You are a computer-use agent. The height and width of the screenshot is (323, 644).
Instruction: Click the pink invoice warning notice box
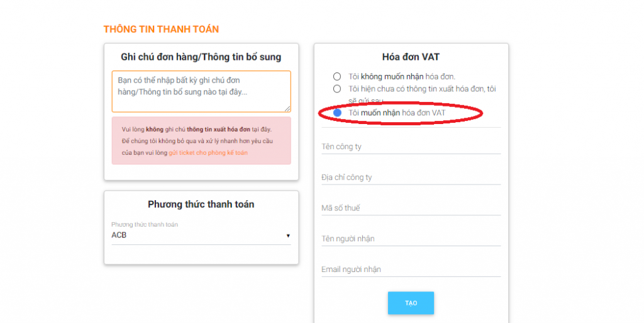click(201, 140)
